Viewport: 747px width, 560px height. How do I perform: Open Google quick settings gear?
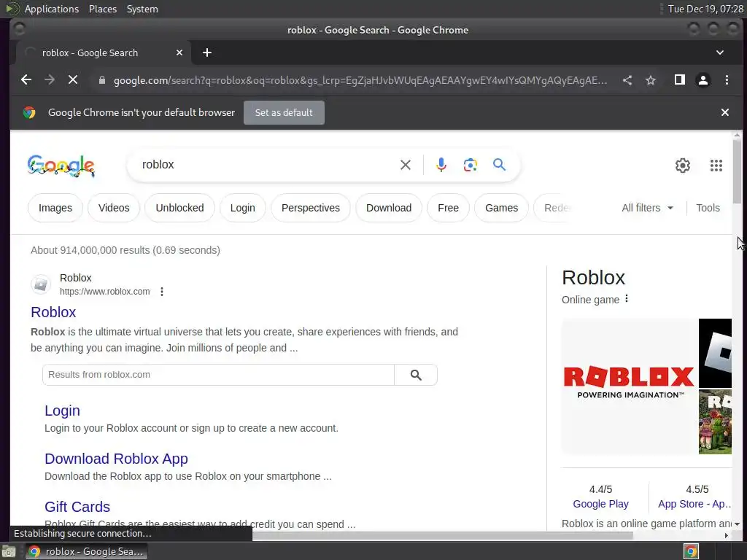tap(683, 166)
